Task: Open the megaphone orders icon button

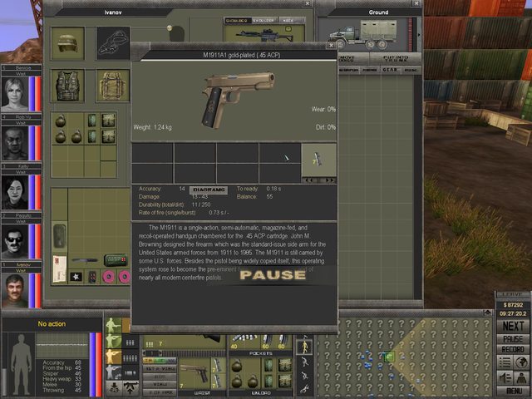Action: tap(505, 378)
